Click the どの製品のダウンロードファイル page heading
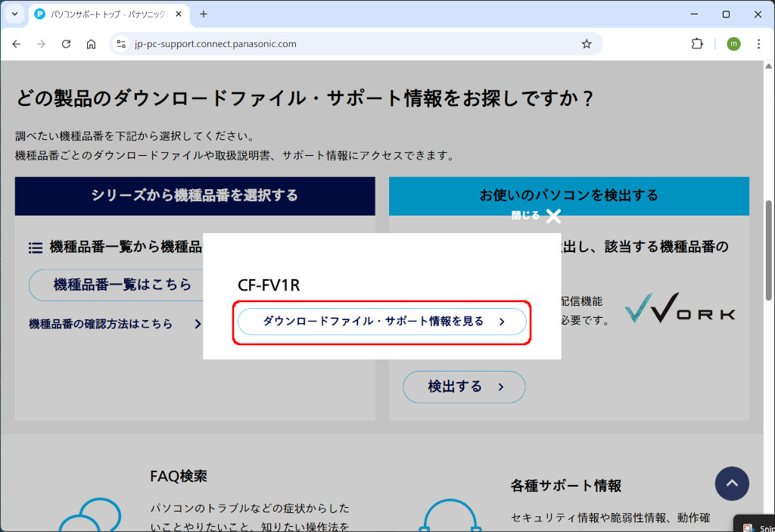The height and width of the screenshot is (532, 775). 305,98
